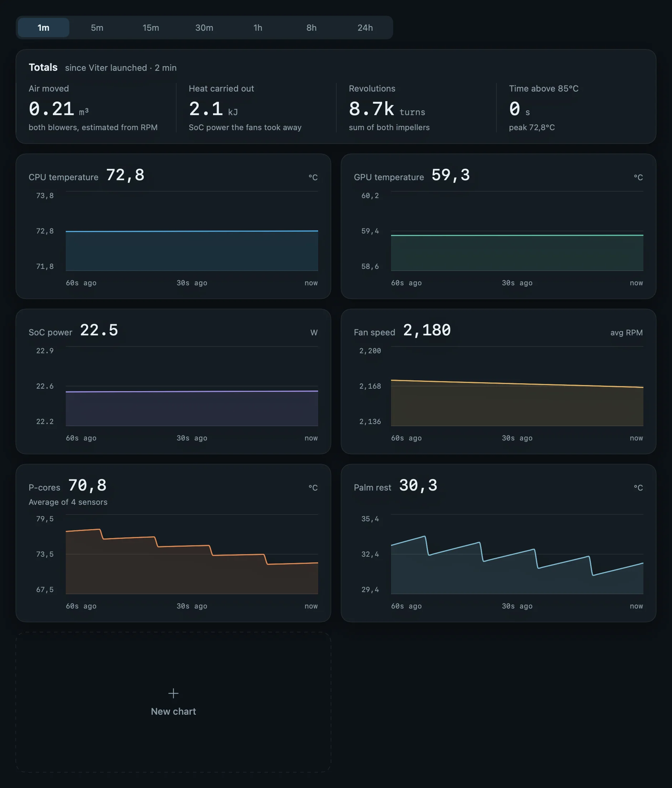Image resolution: width=672 pixels, height=788 pixels.
Task: Click the P-cores value 70,8
Action: (x=88, y=485)
